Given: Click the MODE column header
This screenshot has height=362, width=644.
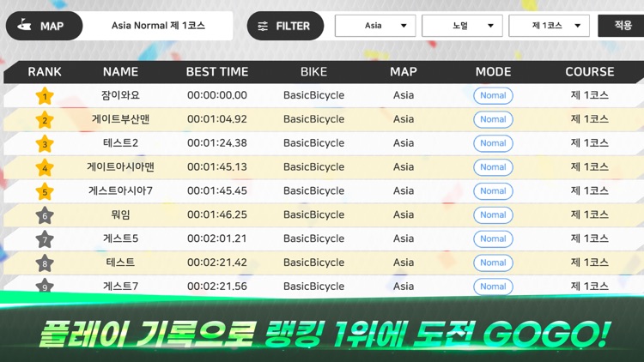Looking at the screenshot, I should (493, 72).
